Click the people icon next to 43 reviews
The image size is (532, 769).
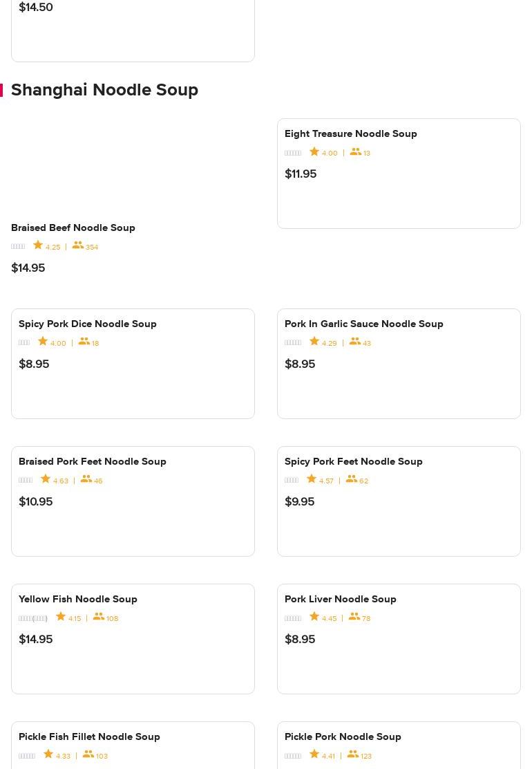click(355, 342)
